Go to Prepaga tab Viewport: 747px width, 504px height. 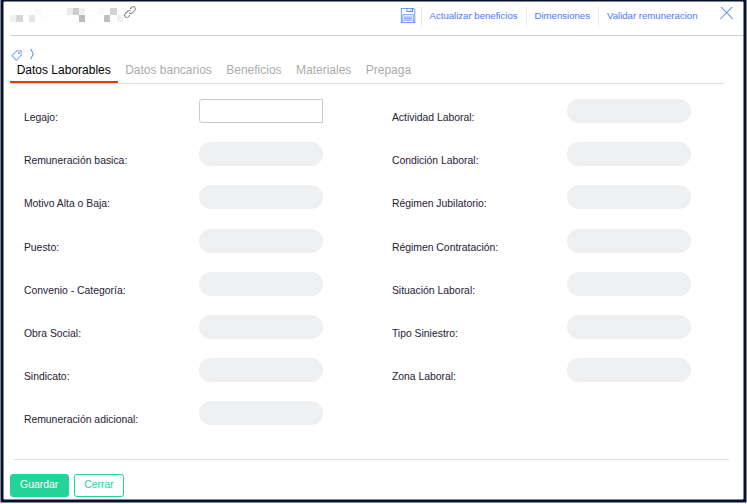pos(388,70)
